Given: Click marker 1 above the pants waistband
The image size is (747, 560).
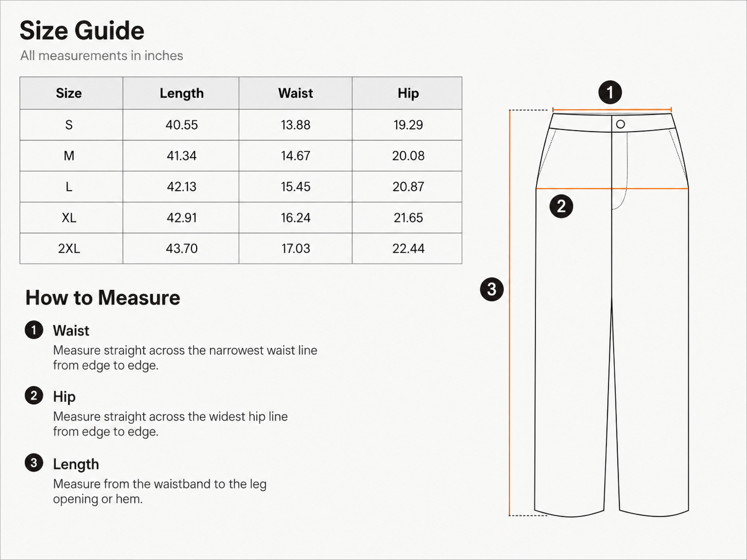Looking at the screenshot, I should [610, 92].
